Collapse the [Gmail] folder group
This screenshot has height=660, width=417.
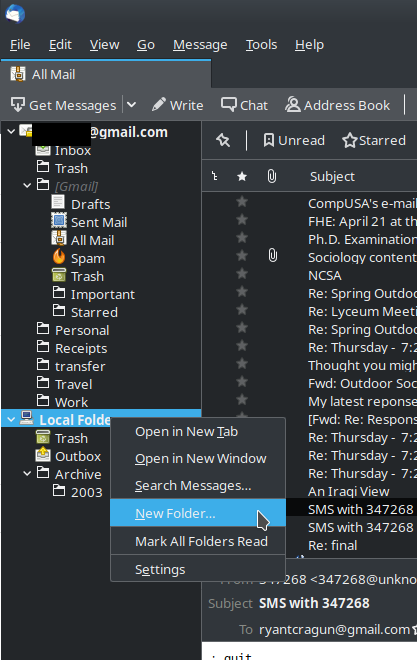27,185
